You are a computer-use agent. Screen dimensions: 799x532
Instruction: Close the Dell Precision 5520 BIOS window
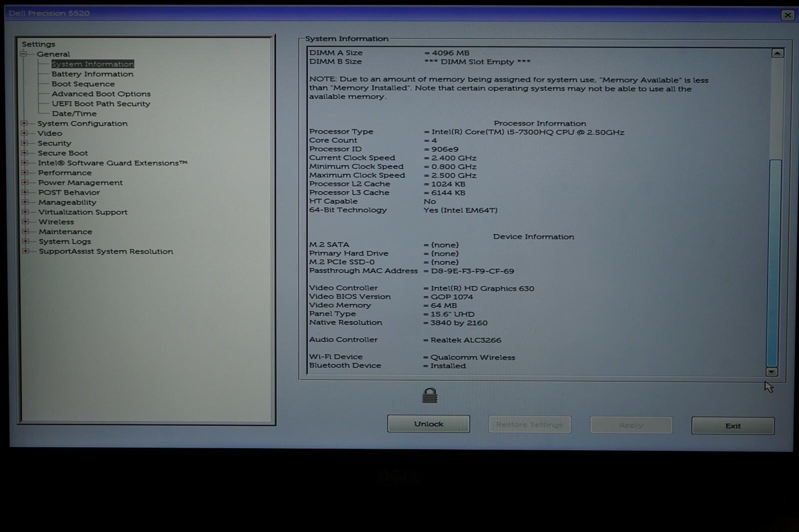(788, 15)
